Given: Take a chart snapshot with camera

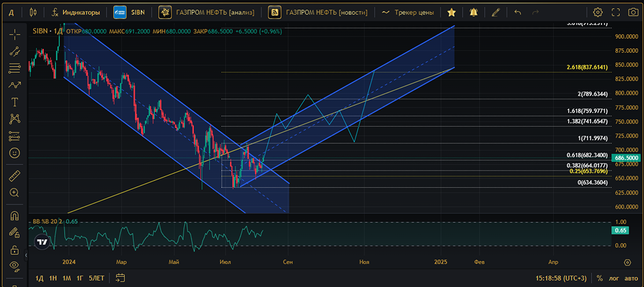Looking at the screenshot, I should pos(633,12).
